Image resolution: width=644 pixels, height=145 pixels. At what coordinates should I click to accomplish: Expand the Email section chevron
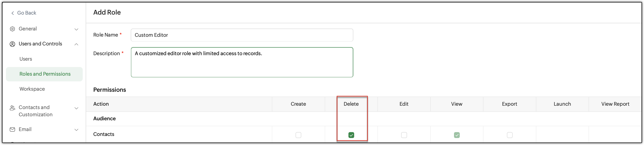coord(77,130)
